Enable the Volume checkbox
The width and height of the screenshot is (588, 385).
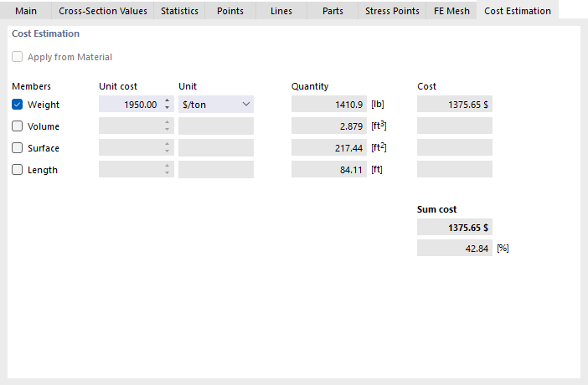18,126
